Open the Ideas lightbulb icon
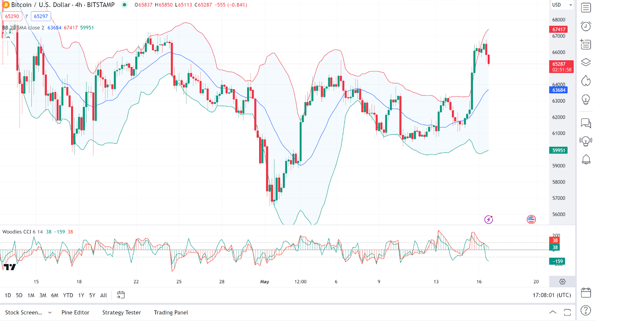The height and width of the screenshot is (322, 644). (x=586, y=100)
